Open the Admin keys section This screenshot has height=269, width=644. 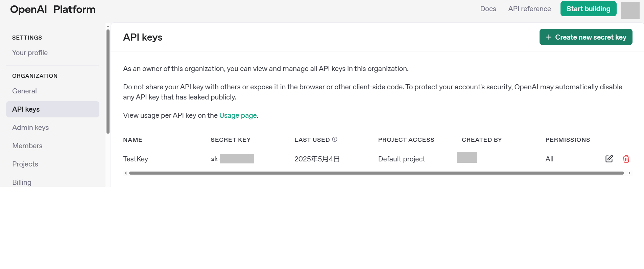30,128
